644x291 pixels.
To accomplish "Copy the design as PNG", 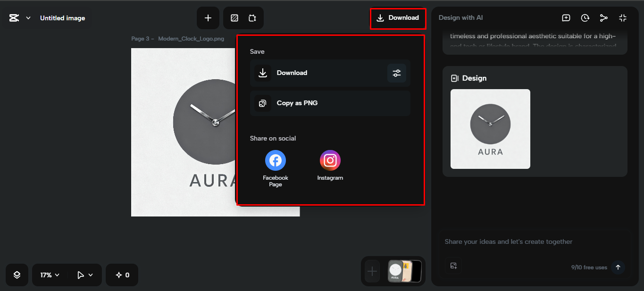I will (330, 103).
